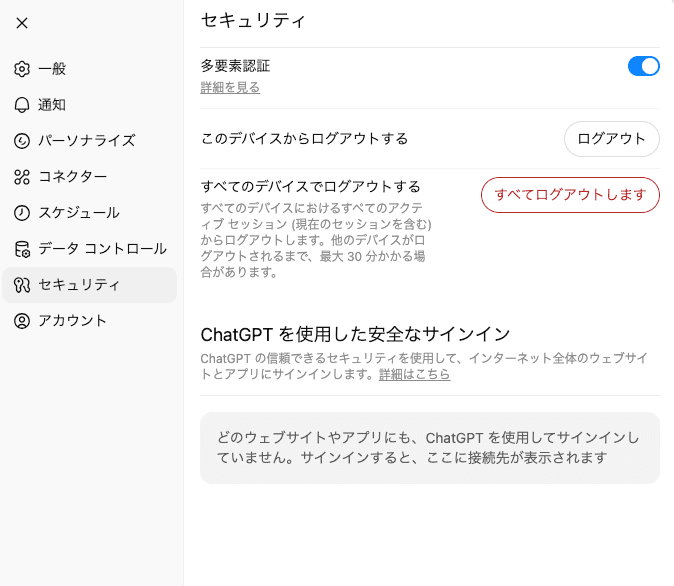The image size is (674, 586).
Task: Click the コネクター apps icon
Action: [22, 177]
